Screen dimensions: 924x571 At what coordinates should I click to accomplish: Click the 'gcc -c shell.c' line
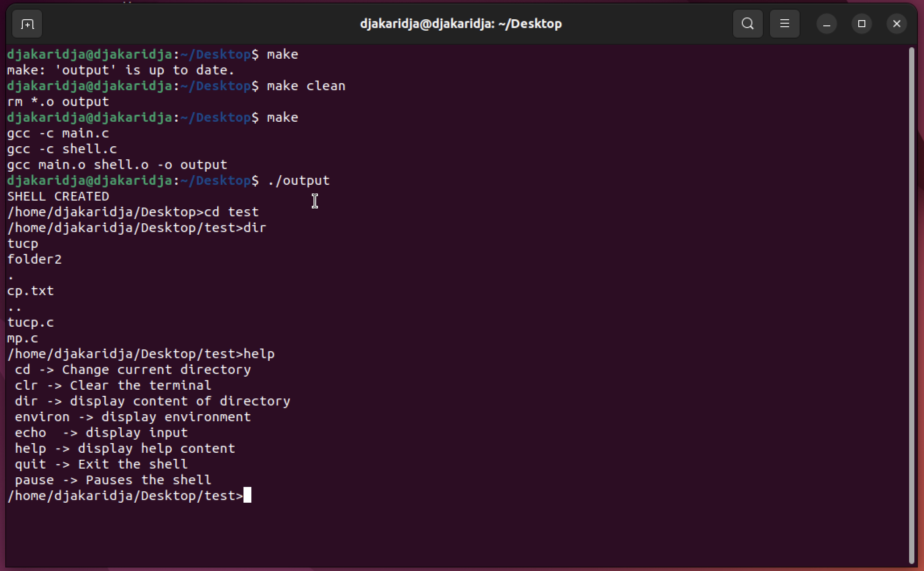(x=62, y=149)
